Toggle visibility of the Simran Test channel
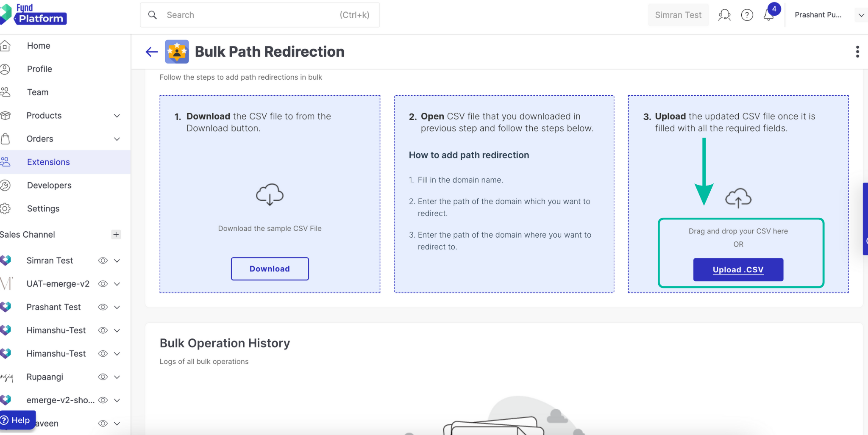This screenshot has height=435, width=868. [103, 260]
